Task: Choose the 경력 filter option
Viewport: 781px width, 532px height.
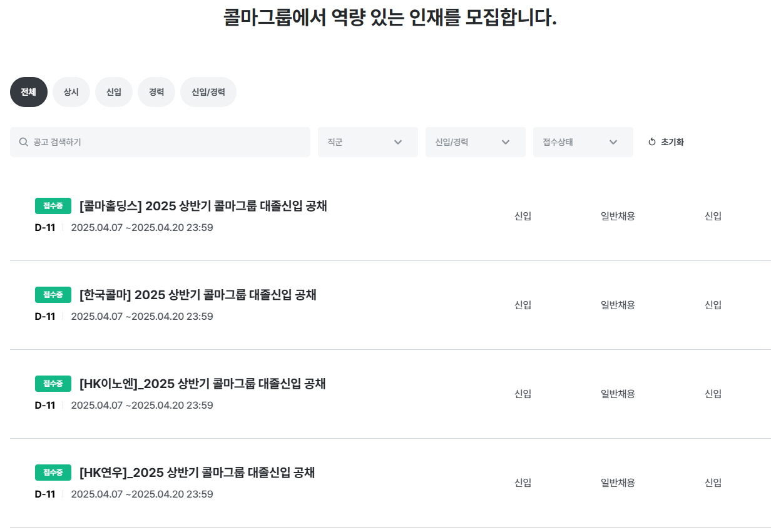Action: [156, 92]
